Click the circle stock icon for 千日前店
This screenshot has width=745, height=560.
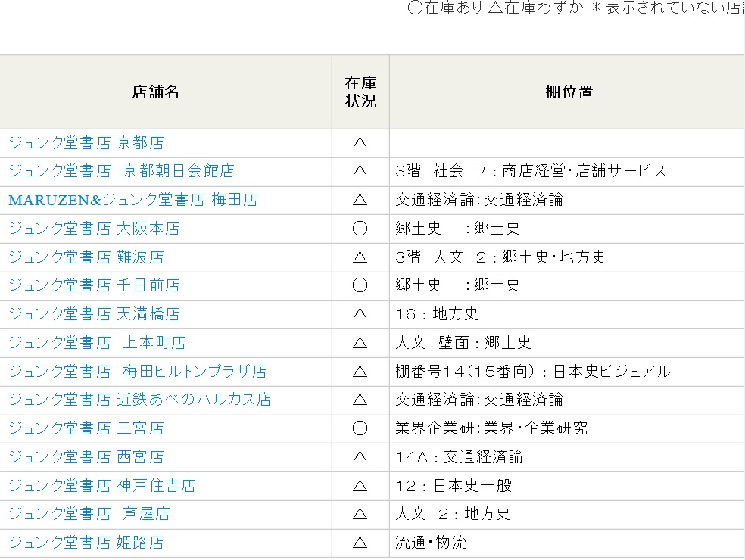360,285
